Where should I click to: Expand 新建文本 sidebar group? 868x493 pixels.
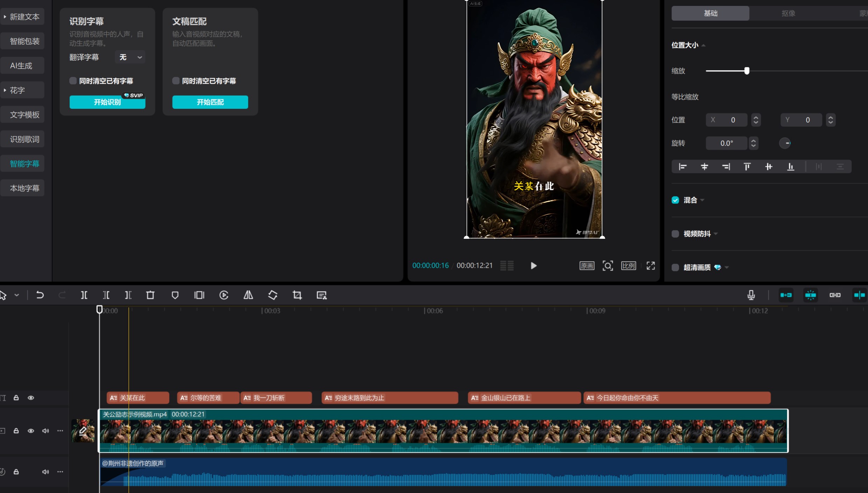coord(5,16)
